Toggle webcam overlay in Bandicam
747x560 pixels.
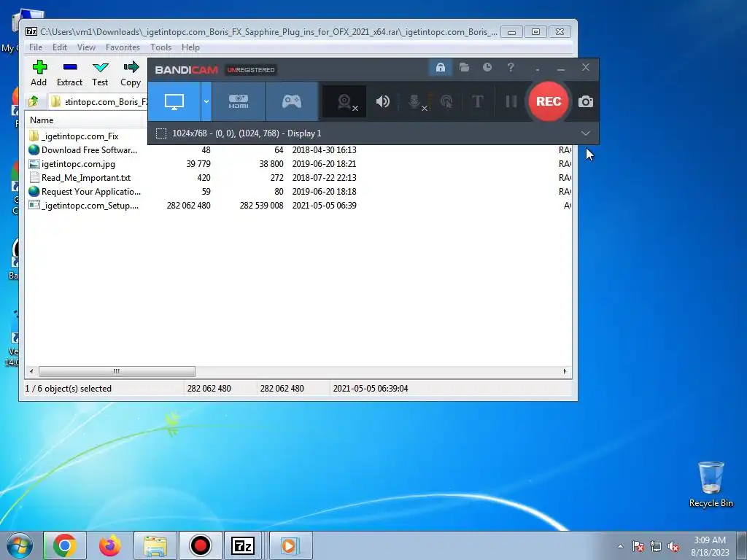(x=345, y=101)
